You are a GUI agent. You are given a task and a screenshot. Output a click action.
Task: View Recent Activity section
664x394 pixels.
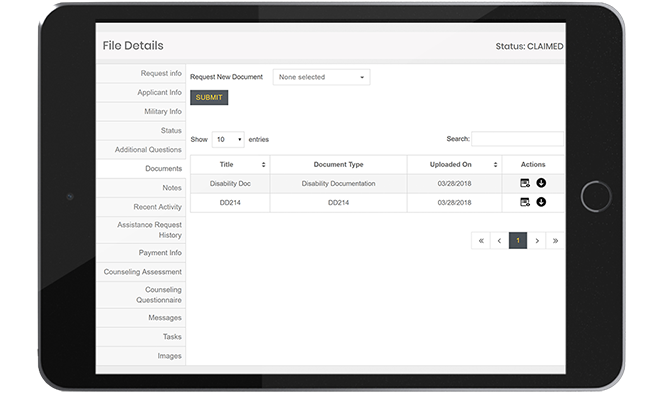141,207
